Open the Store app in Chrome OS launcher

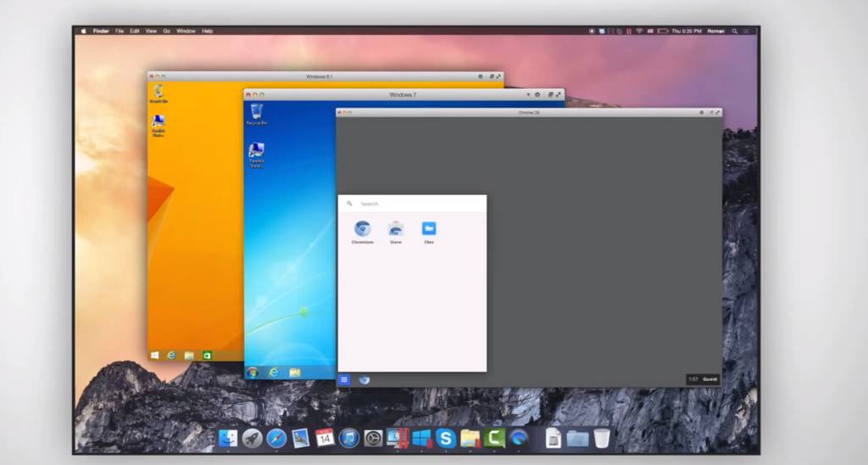coord(396,232)
